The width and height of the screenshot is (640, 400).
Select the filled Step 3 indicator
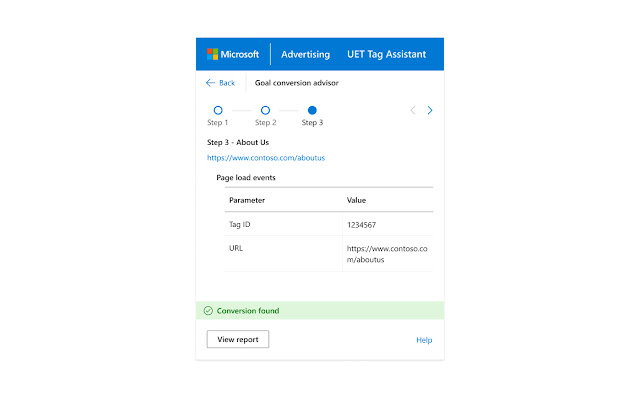312,110
